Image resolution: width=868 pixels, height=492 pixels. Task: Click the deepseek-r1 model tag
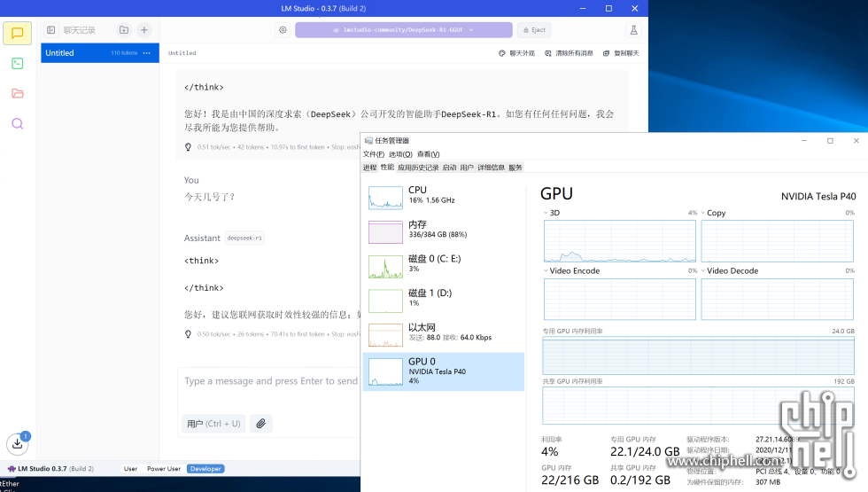point(244,238)
